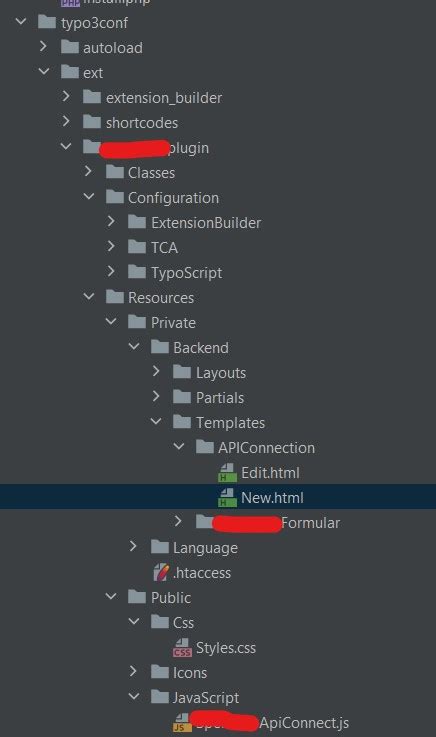Expand the Classes folder
The image size is (436, 737).
pyautogui.click(x=88, y=172)
